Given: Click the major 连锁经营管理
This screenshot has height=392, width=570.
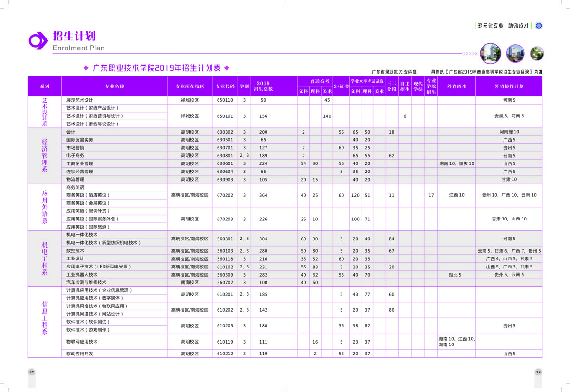Looking at the screenshot, I should (80, 172).
